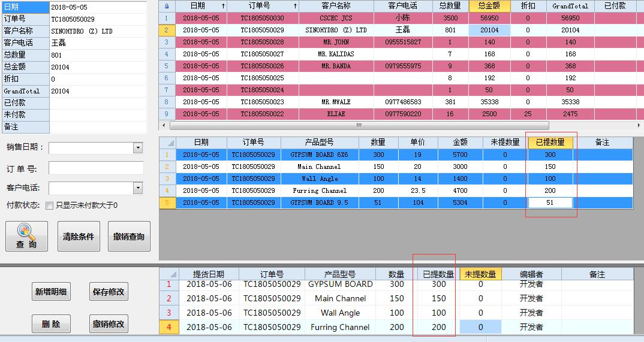Click customer cell ELIAE

point(336,114)
